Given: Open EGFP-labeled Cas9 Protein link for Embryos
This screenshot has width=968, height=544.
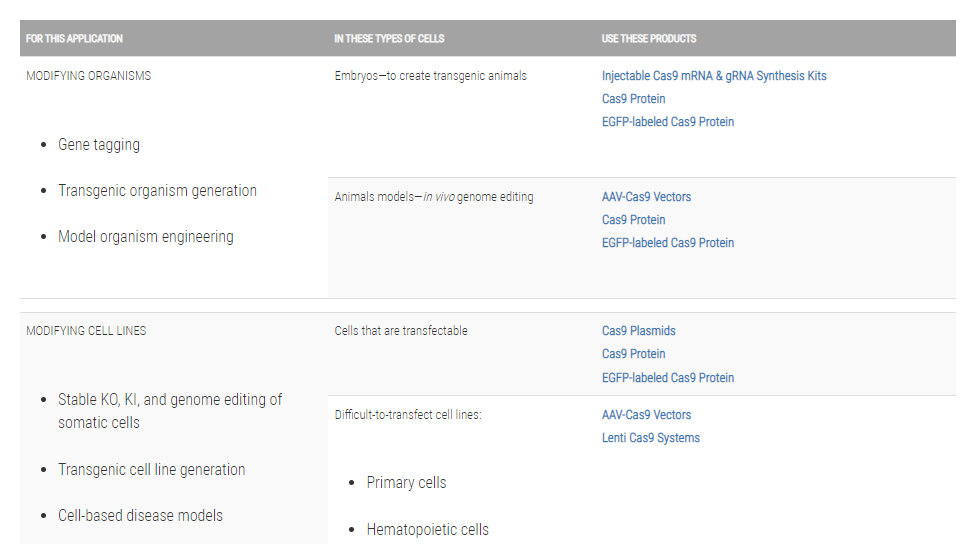Looking at the screenshot, I should click(x=667, y=122).
